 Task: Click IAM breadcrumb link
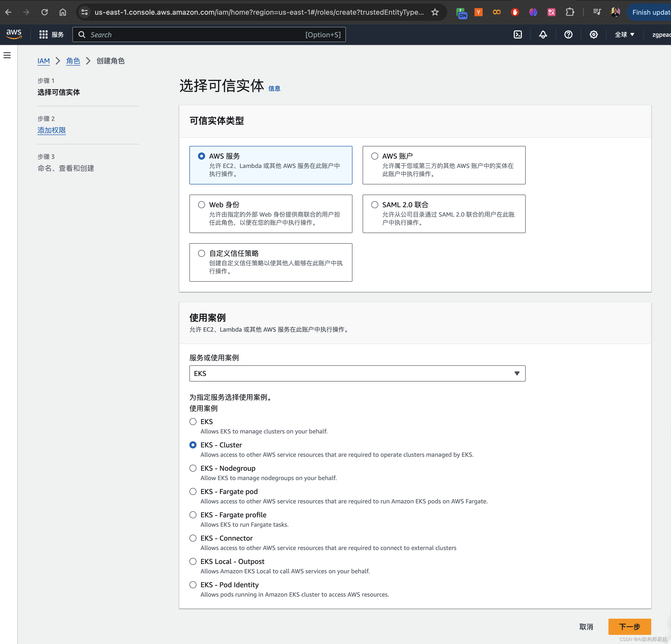[x=44, y=61]
